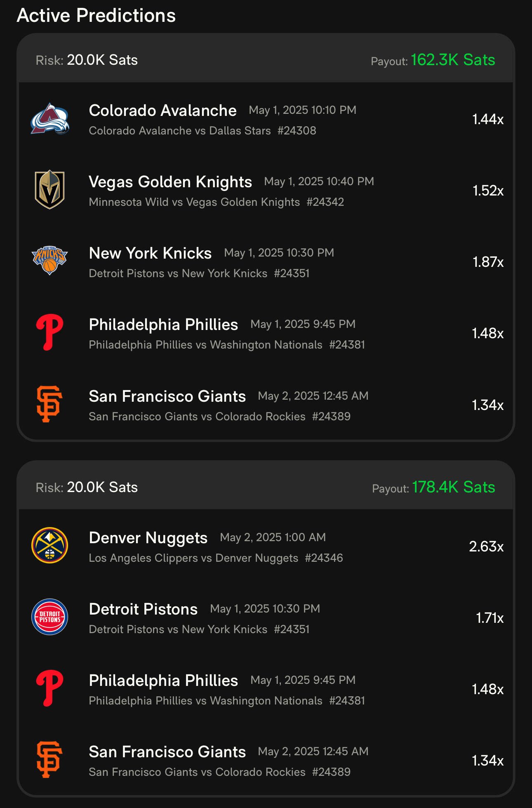Click the Colorado Avalanche team logo
This screenshot has height=808, width=532.
50,119
